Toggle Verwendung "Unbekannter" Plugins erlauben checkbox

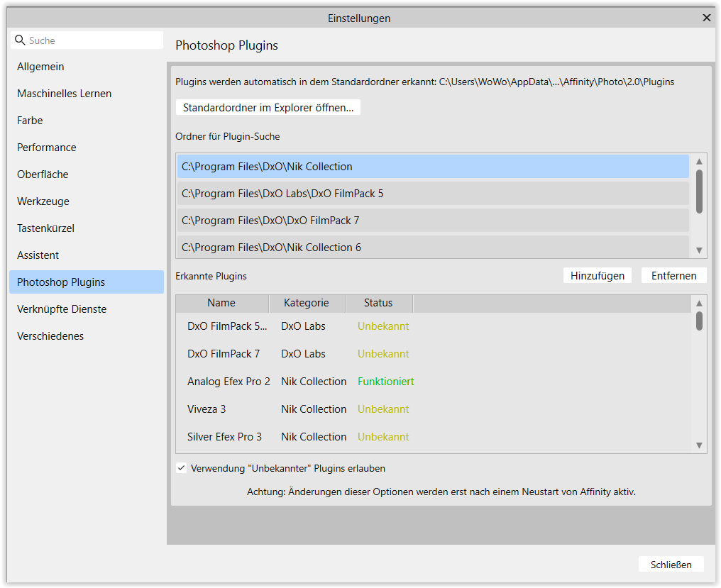181,468
